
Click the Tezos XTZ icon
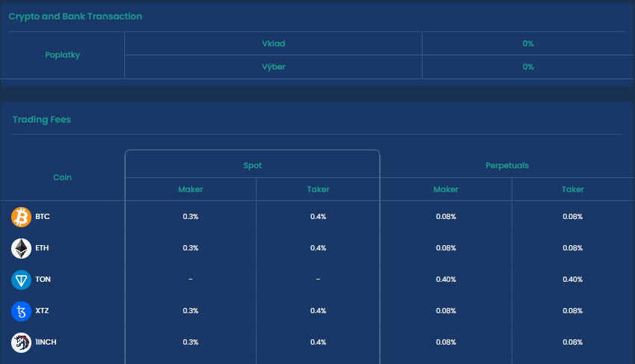click(x=21, y=311)
